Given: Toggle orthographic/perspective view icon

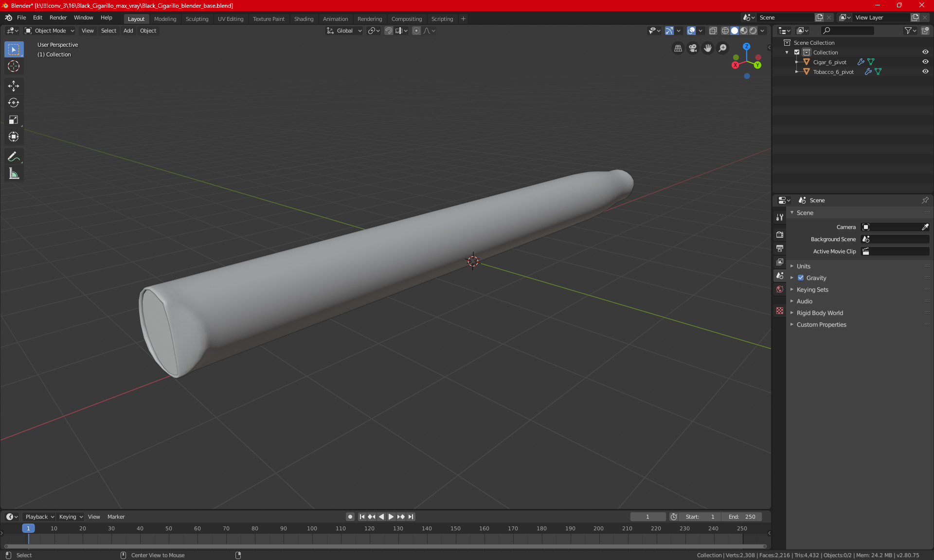Looking at the screenshot, I should tap(678, 48).
